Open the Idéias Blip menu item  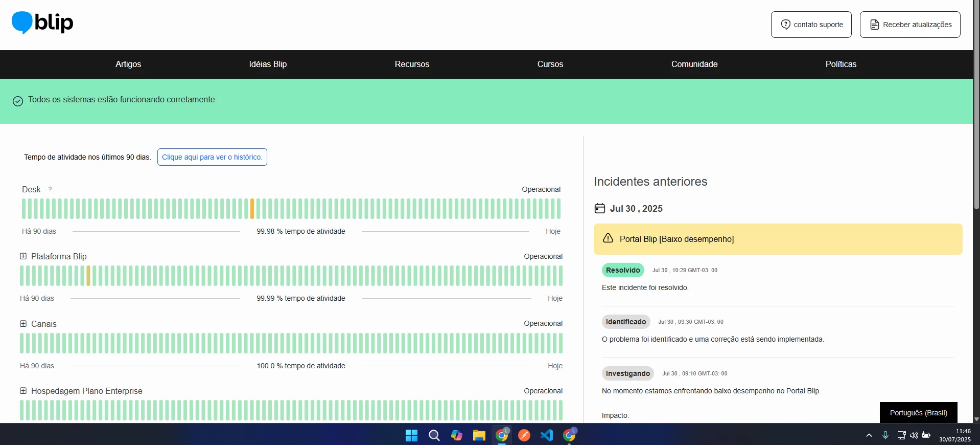click(x=268, y=64)
